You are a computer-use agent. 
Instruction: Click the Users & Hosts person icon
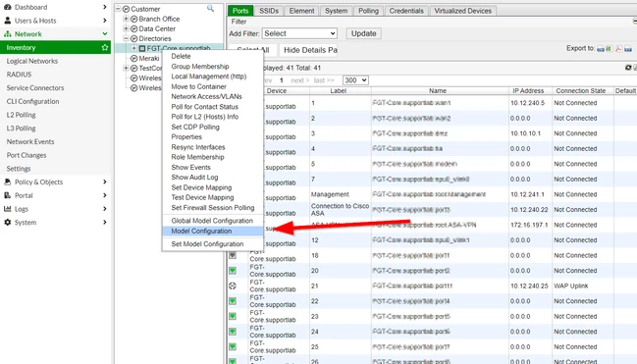point(7,21)
